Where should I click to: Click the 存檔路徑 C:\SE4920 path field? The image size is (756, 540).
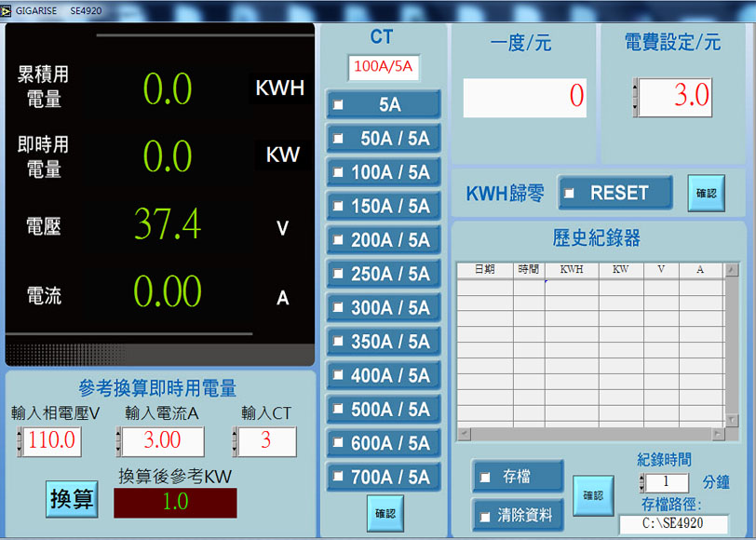point(673,523)
